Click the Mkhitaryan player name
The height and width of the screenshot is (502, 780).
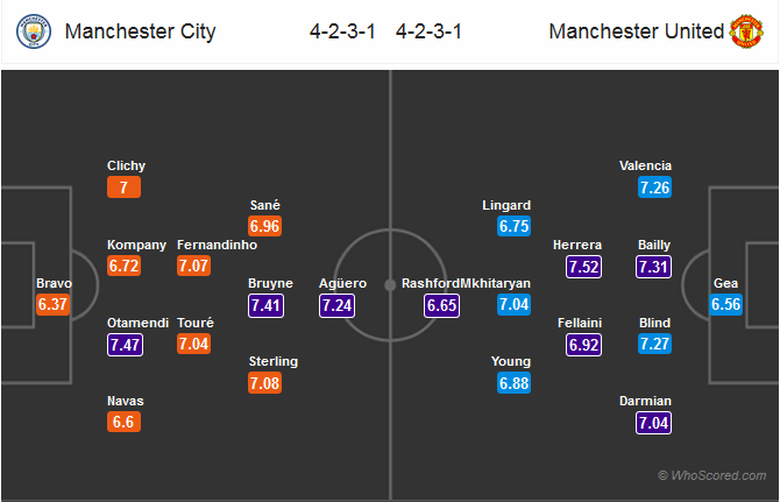[x=495, y=283]
